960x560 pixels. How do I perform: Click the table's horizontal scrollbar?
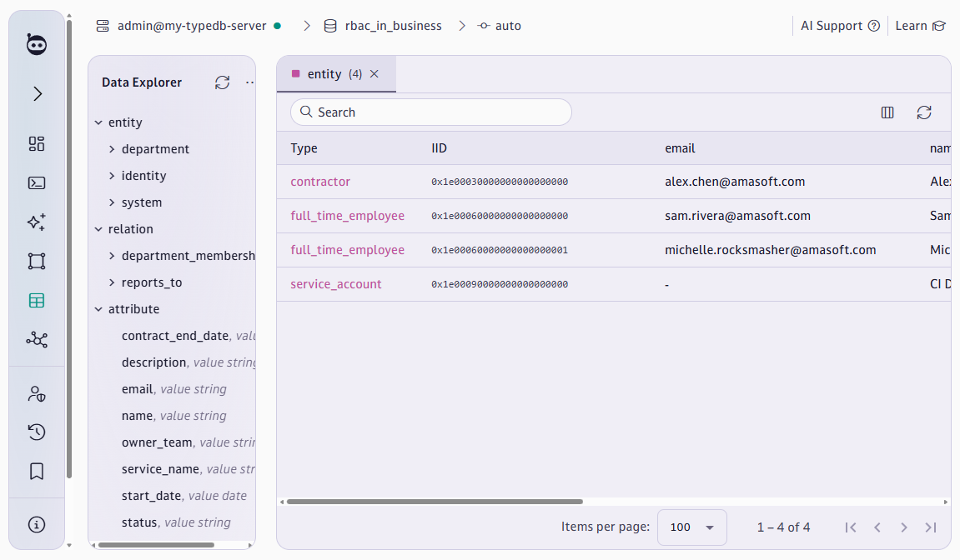pyautogui.click(x=435, y=502)
